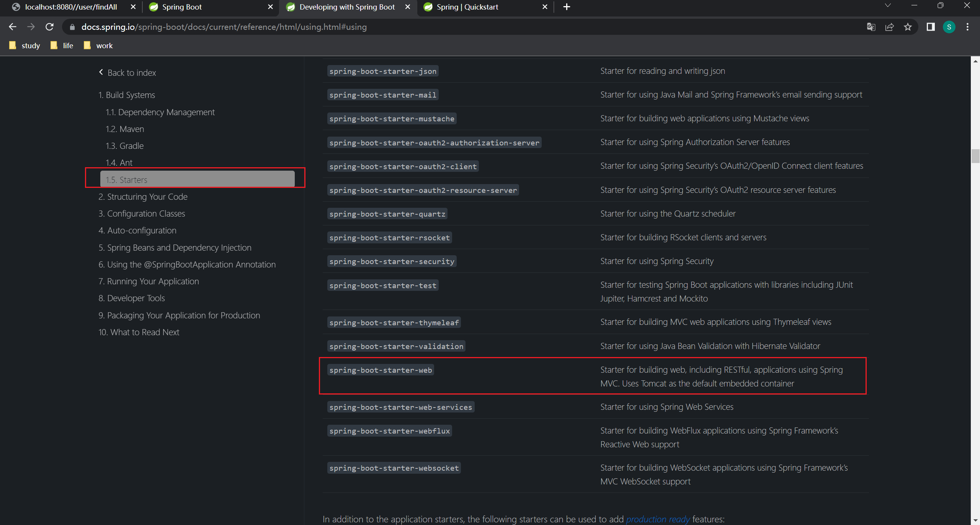
Task: Select 1.5. Starters in sidebar
Action: coord(197,179)
